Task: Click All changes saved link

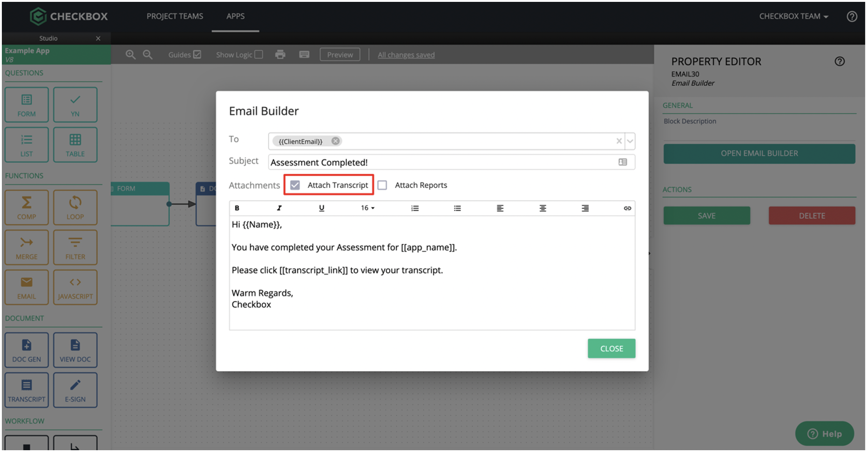Action: click(x=406, y=55)
